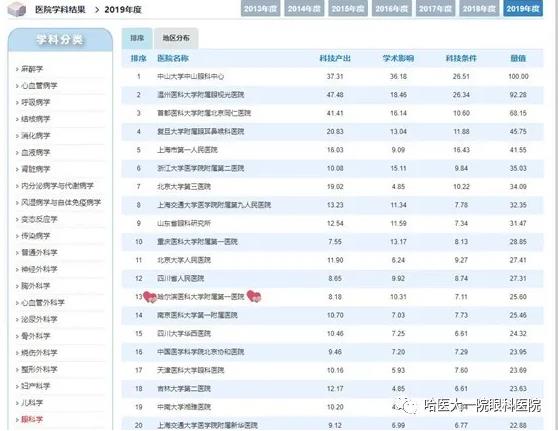
Task: Click the cube logo icon at top left
Action: [16, 9]
